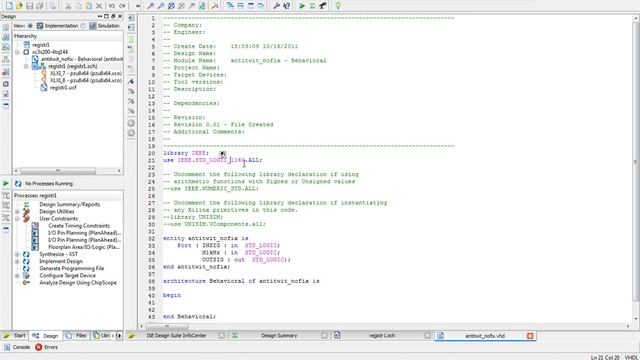Screen dimensions: 640x360
Task: Click 'entity antitwit_nofix is' code line
Action: pyautogui.click(x=206, y=238)
